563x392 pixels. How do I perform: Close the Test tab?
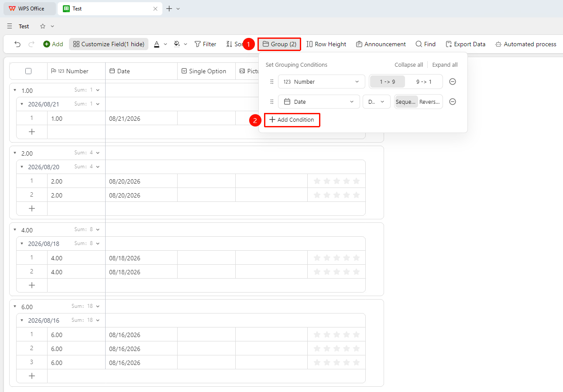155,9
